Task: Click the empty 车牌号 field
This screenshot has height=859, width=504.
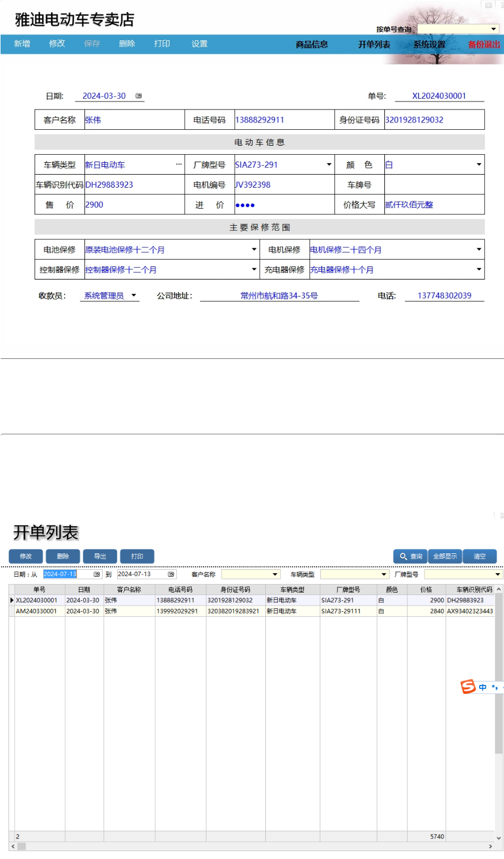Action: tap(434, 185)
